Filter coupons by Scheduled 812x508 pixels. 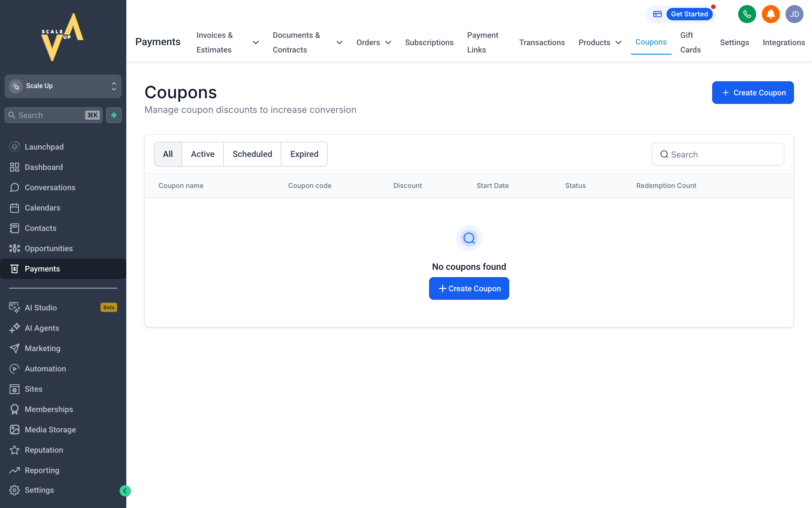click(x=252, y=154)
